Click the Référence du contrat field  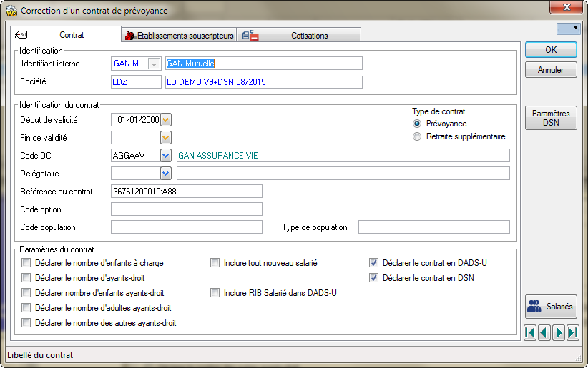click(187, 192)
